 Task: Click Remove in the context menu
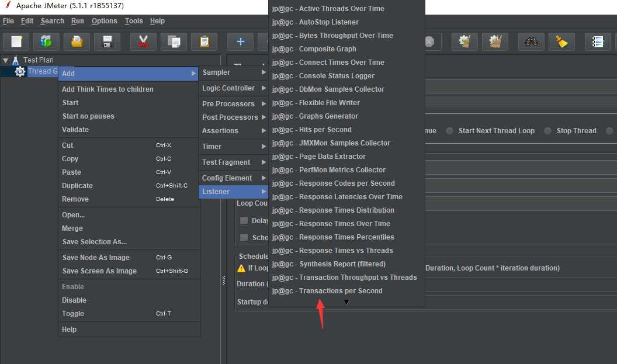(129, 199)
